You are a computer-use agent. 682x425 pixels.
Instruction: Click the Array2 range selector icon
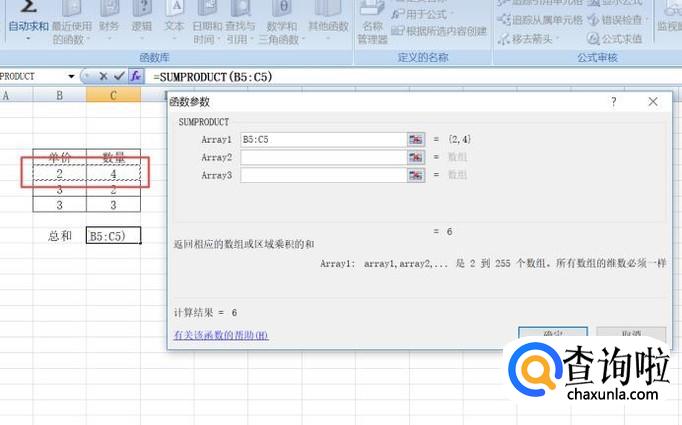point(415,157)
